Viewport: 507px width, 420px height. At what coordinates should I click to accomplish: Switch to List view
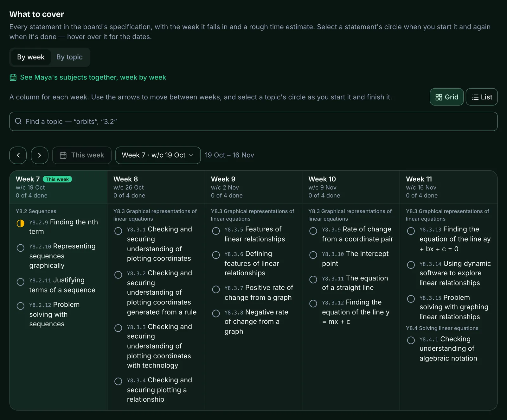[x=481, y=97]
